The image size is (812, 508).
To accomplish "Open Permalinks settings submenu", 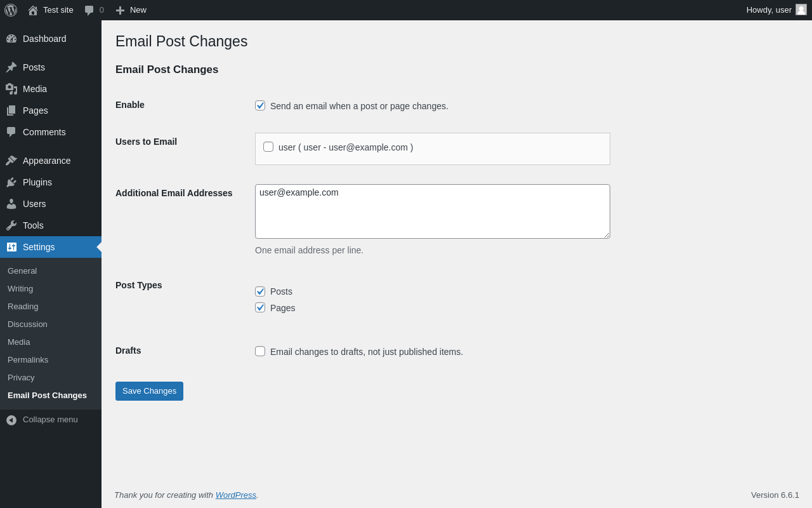I will (x=28, y=360).
